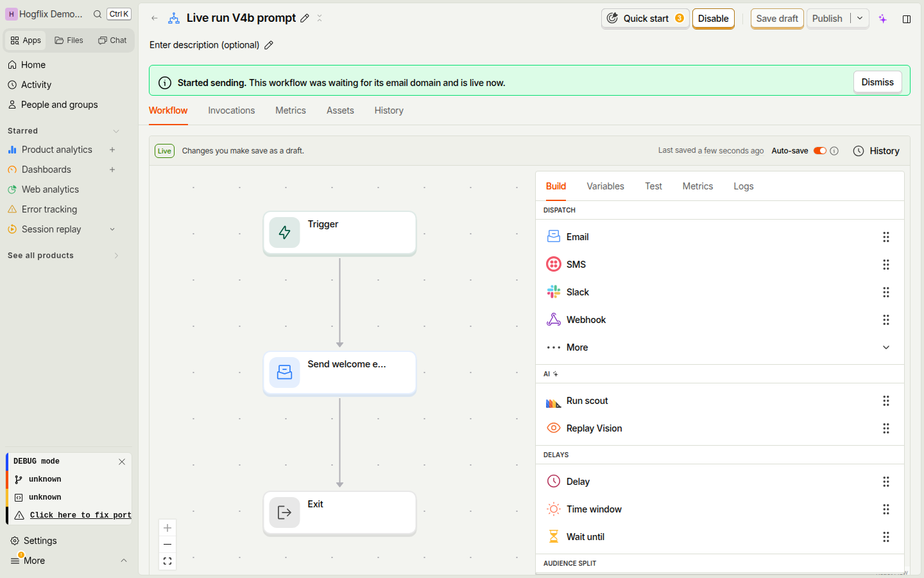Fit workflow to view icon
This screenshot has height=578, width=924.
click(167, 561)
